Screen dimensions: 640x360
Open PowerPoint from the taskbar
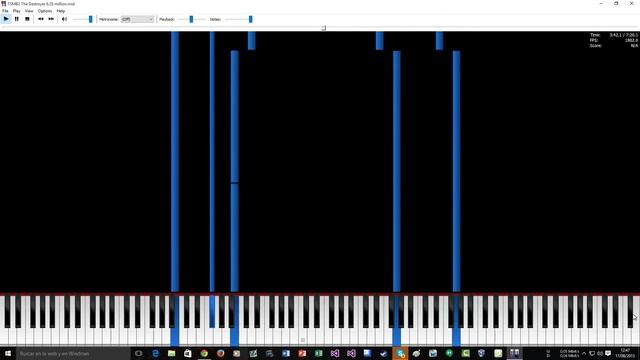click(302, 353)
